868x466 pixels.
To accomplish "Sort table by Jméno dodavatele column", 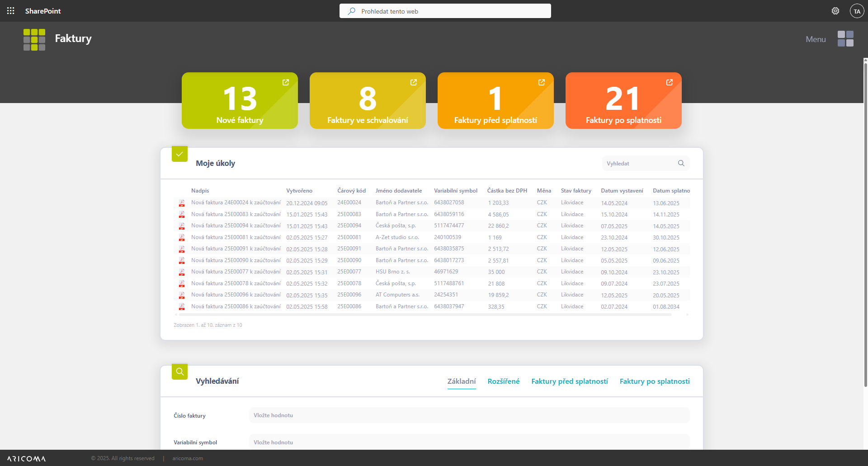I will pos(398,191).
